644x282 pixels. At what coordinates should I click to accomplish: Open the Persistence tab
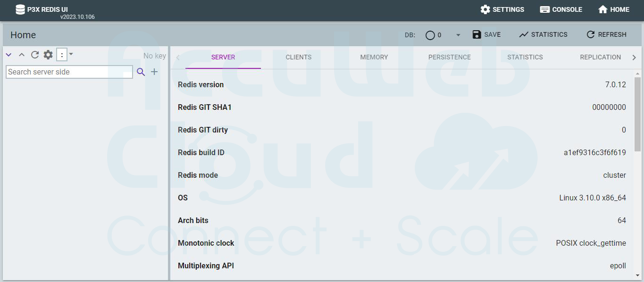point(449,57)
